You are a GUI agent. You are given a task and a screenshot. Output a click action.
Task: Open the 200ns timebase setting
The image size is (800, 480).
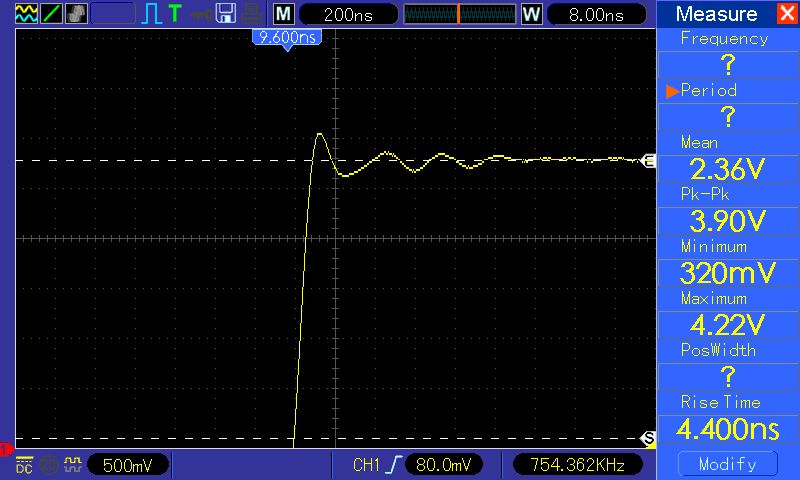tap(348, 14)
